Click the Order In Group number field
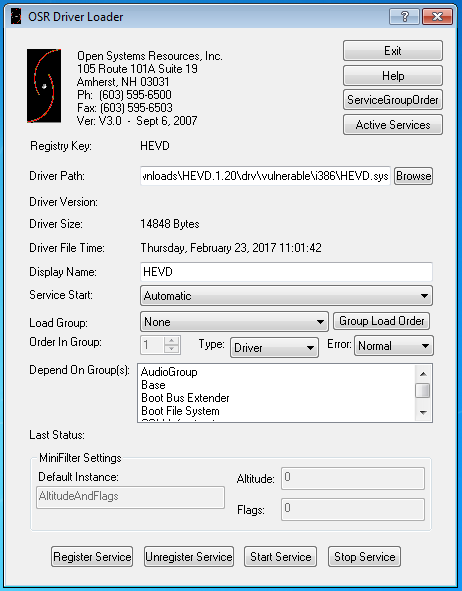This screenshot has width=462, height=591. coord(152,345)
